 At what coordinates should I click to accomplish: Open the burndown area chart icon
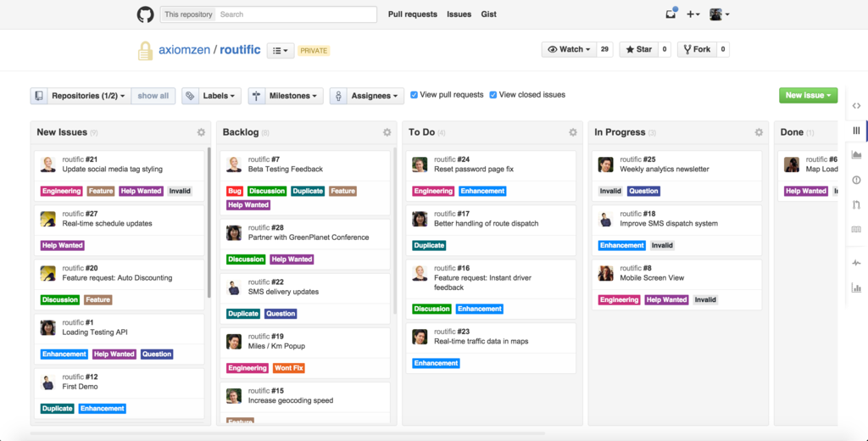pos(856,154)
